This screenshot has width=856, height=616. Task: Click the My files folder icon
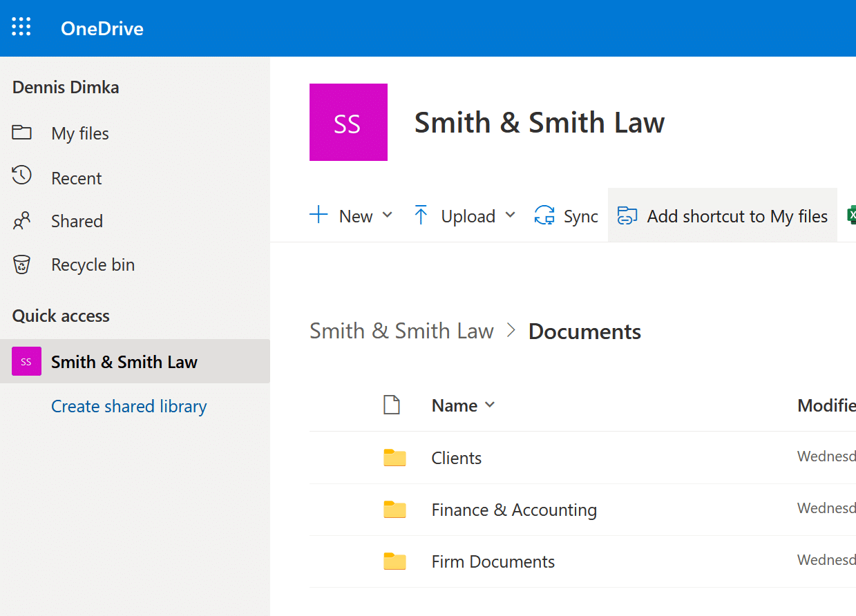22,133
